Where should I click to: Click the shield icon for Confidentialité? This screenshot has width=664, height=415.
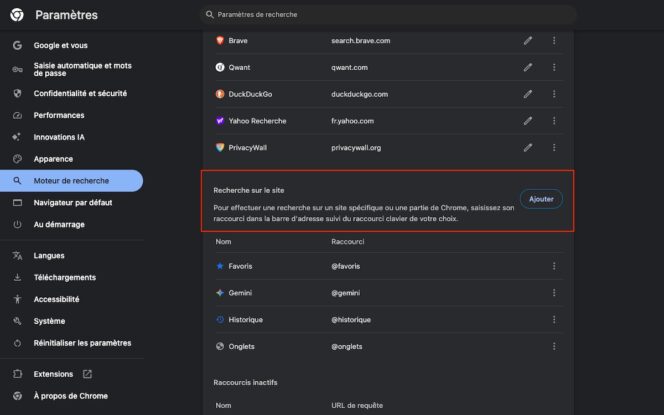(x=17, y=93)
